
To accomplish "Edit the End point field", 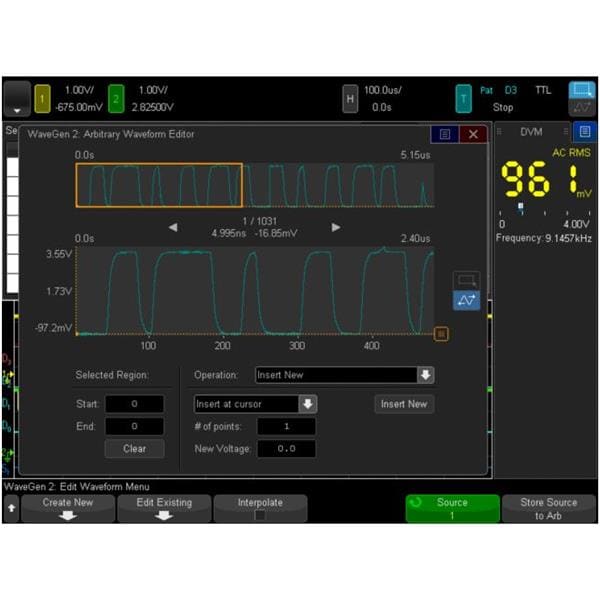I will (x=134, y=426).
